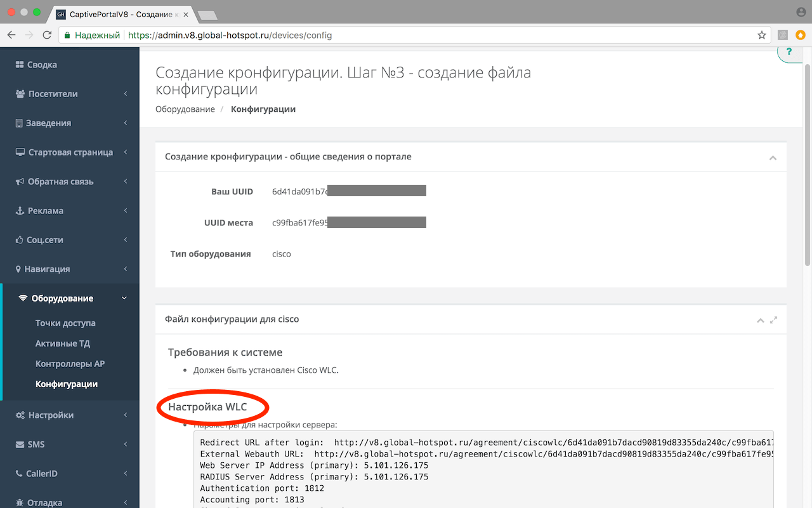Click the Оборудование breadcrumb link
This screenshot has width=812, height=508.
pos(185,109)
